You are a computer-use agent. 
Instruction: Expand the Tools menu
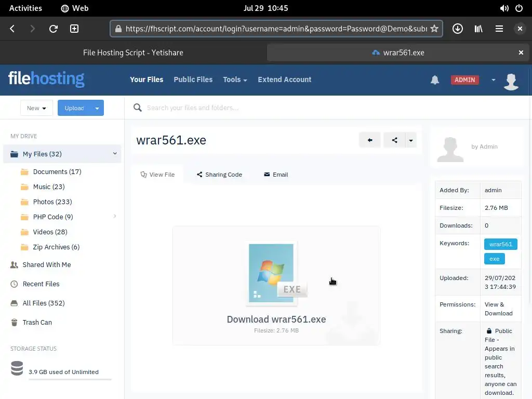[x=235, y=79]
